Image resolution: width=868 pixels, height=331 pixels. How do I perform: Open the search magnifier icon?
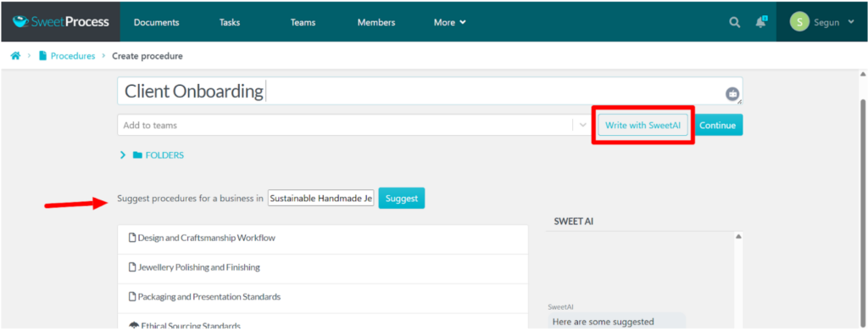pyautogui.click(x=734, y=22)
